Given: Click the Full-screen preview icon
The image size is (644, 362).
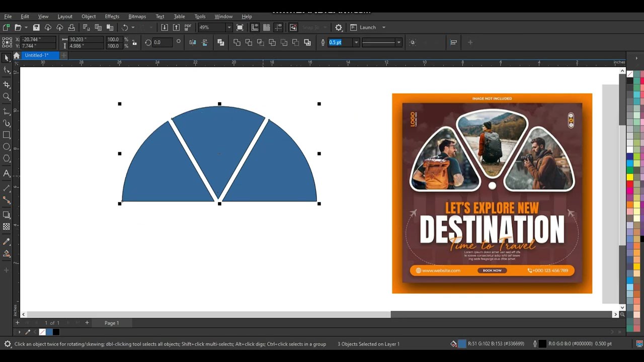Looking at the screenshot, I should (240, 27).
